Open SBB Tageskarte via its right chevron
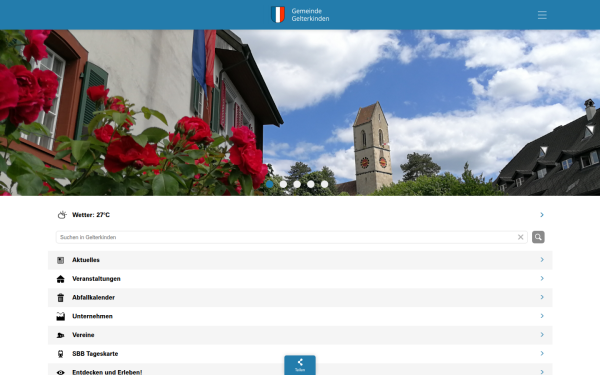600x375 pixels. click(x=542, y=353)
